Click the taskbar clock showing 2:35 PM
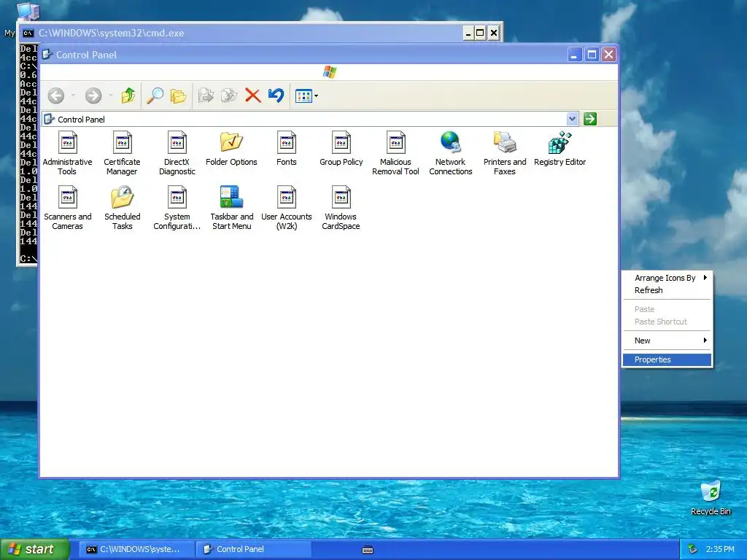 [x=720, y=549]
